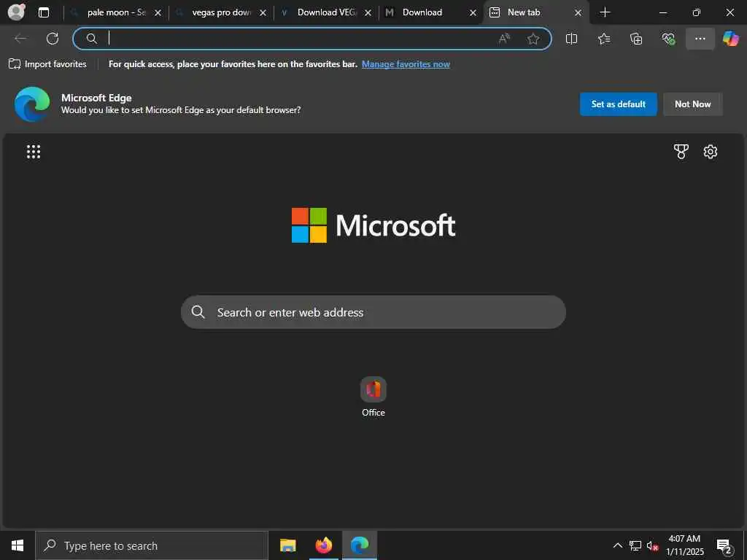Image resolution: width=747 pixels, height=560 pixels.
Task: Switch to the Download VEGAS tab
Action: coord(325,12)
